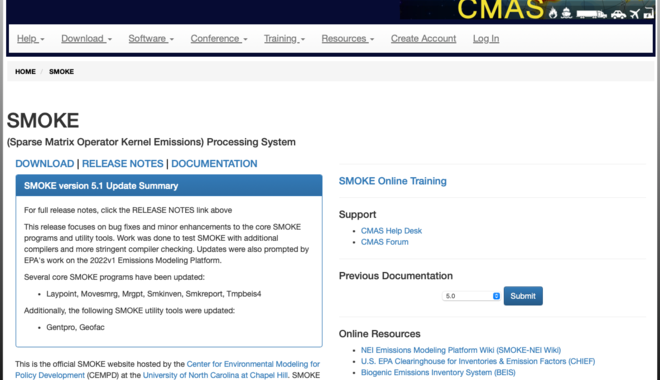Click the ship icon in the CMAS banner

click(x=567, y=13)
